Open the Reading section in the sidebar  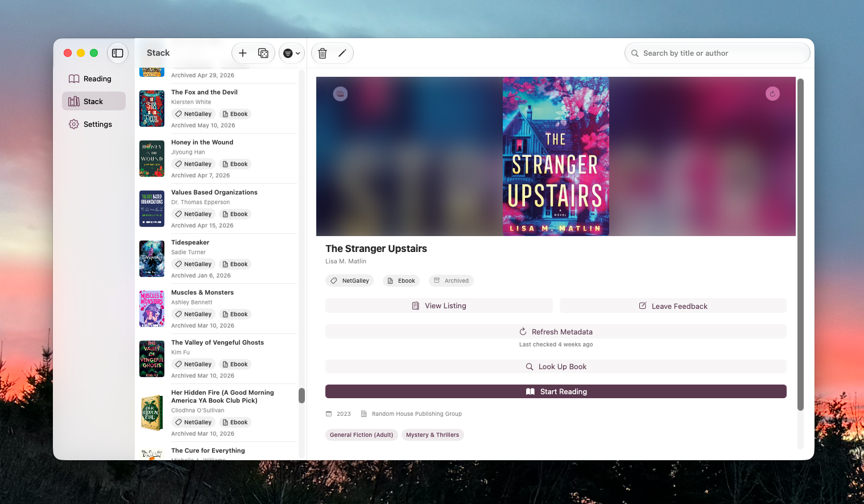(94, 79)
